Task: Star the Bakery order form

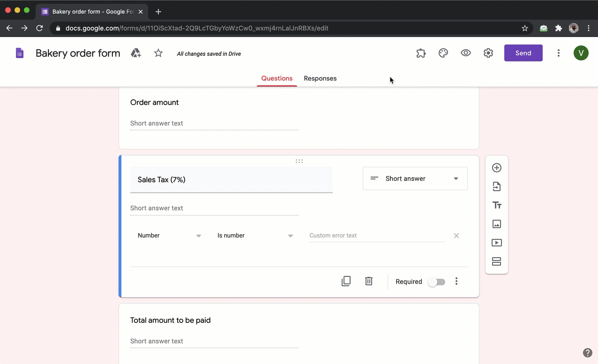Action: tap(158, 53)
